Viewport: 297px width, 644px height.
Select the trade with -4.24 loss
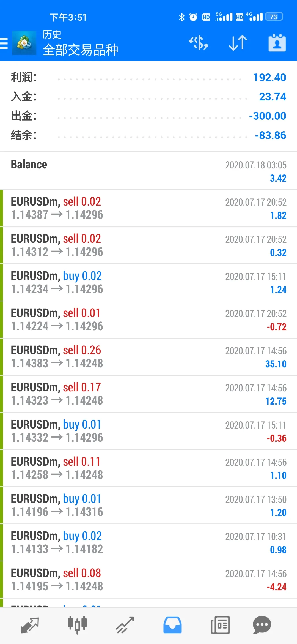coord(148,580)
